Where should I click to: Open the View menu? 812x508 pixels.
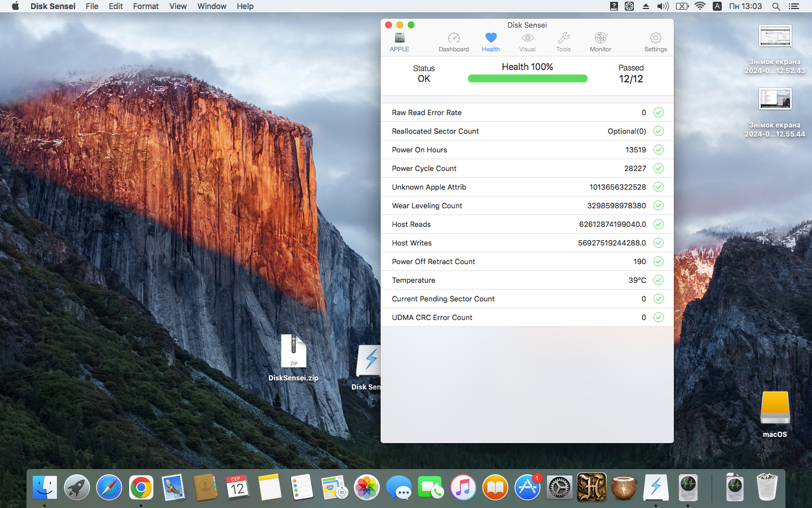[x=178, y=6]
